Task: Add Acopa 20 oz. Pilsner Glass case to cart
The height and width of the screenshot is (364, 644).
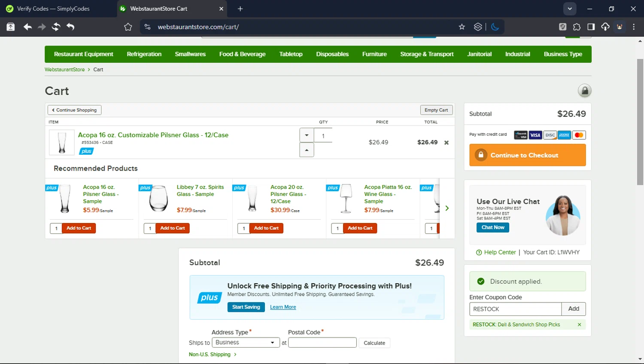Action: click(x=266, y=228)
